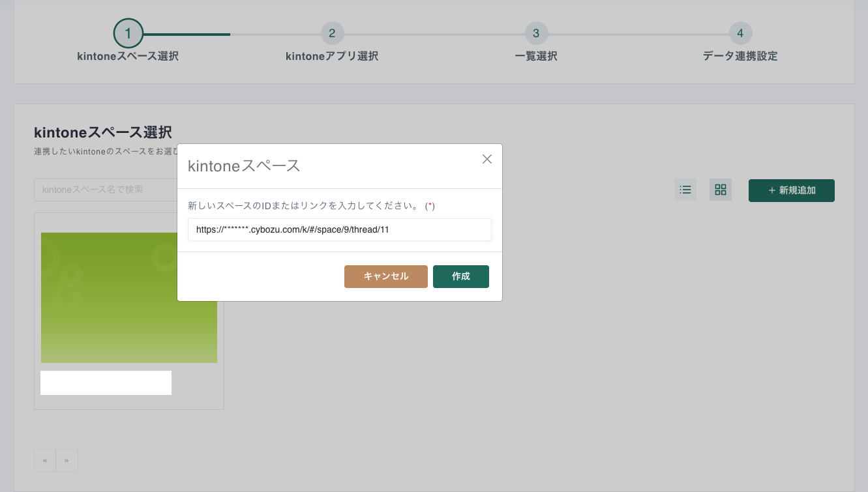Select step 4 データ連携設定 circle
The image size is (868, 492).
[x=740, y=33]
